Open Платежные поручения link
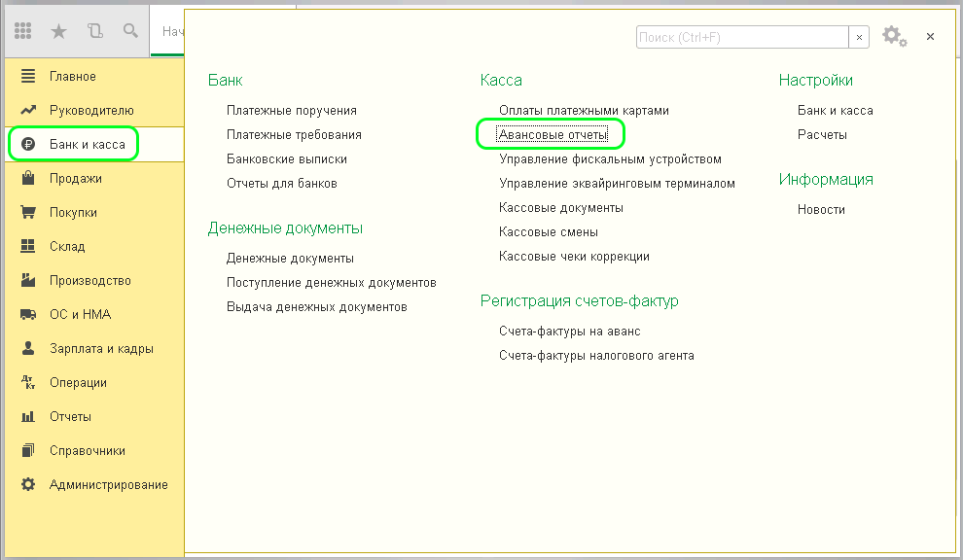The height and width of the screenshot is (560, 963). click(x=291, y=111)
